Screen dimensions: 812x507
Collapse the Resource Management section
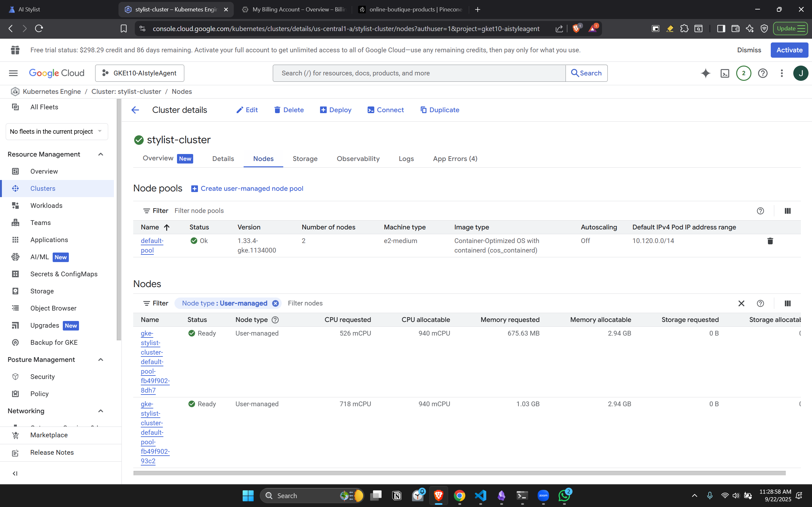point(100,154)
